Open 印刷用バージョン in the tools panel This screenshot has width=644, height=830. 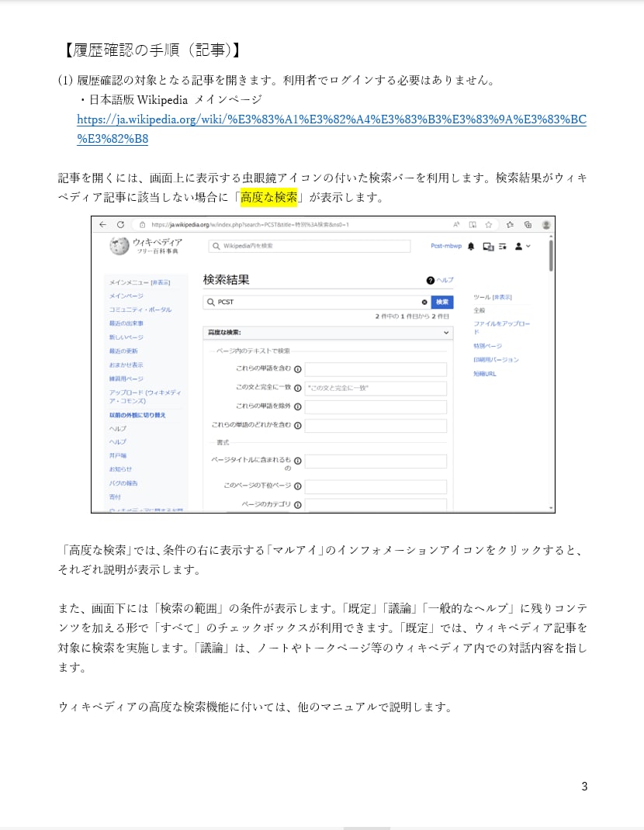(x=497, y=359)
